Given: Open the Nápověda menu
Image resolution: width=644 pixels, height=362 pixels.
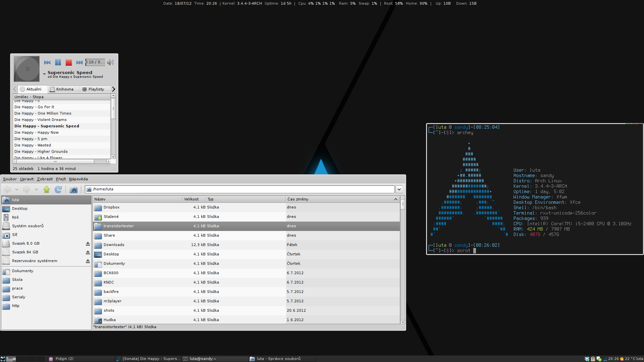Looking at the screenshot, I should click(78, 179).
